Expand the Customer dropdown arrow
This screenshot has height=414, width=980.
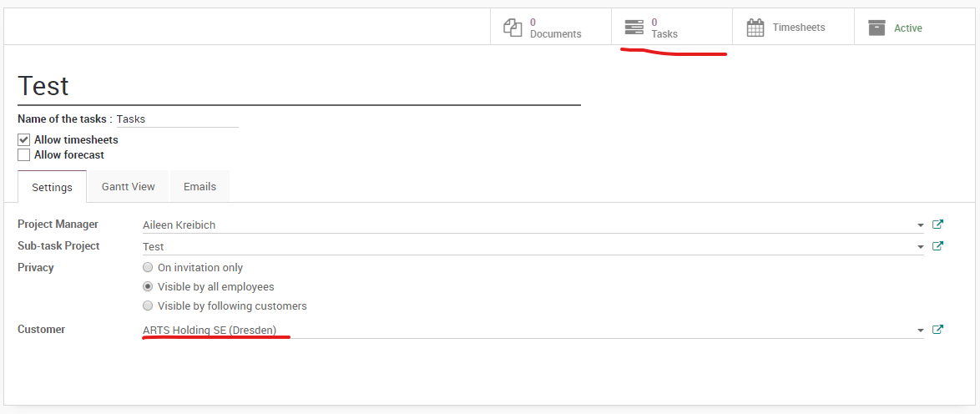(x=920, y=331)
